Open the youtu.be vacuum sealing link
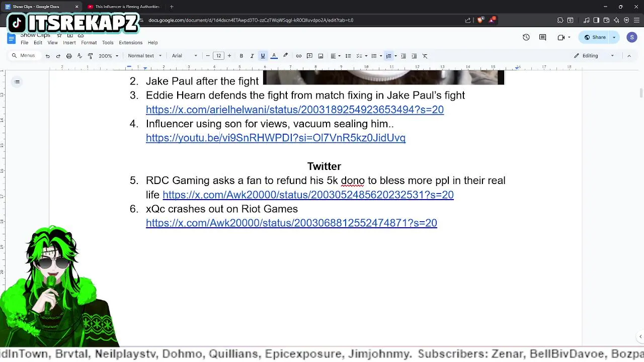Image resolution: width=644 pixels, height=362 pixels. (276, 138)
